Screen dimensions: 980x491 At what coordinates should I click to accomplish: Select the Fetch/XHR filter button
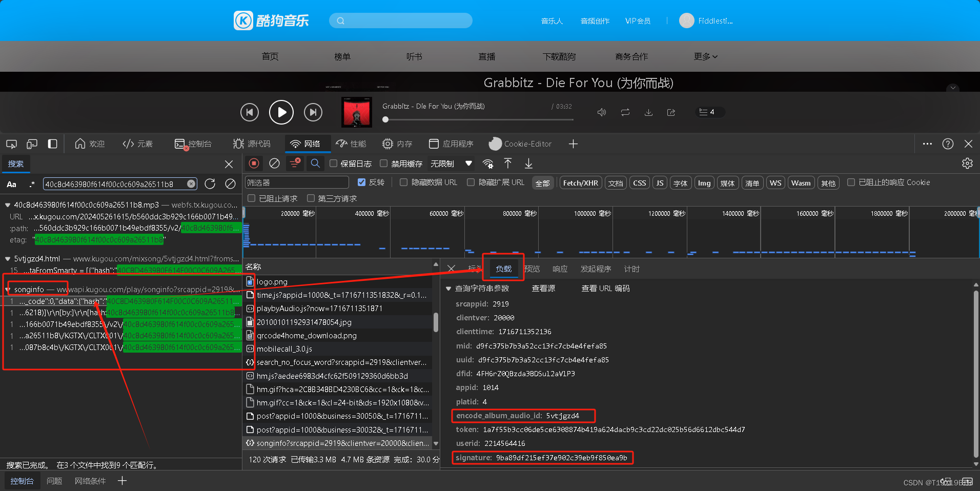point(580,183)
